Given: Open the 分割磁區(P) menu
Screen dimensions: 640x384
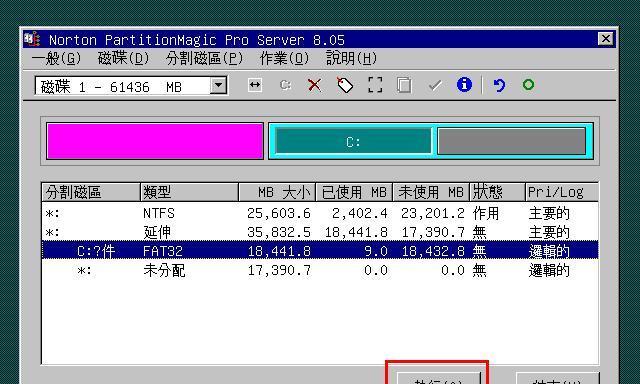Looking at the screenshot, I should pyautogui.click(x=204, y=59).
